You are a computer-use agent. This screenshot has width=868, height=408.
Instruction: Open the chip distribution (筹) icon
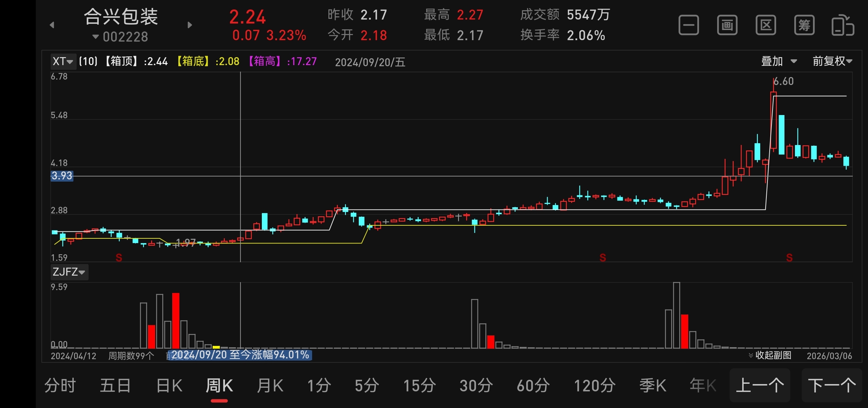tap(804, 25)
